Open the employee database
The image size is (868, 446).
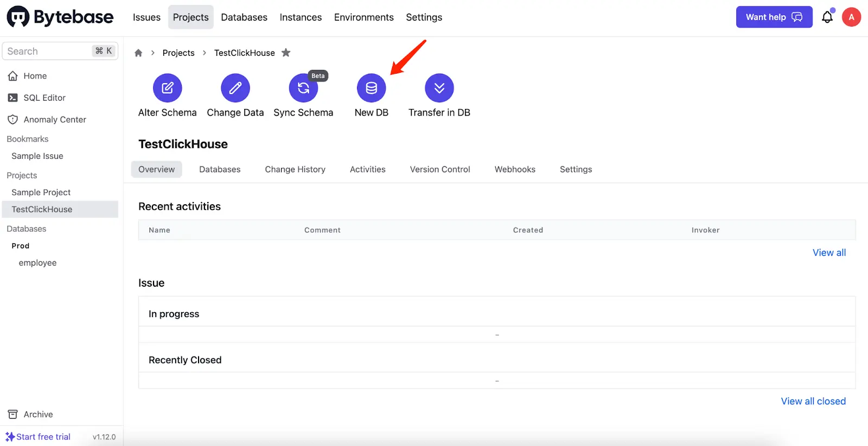[x=37, y=263]
